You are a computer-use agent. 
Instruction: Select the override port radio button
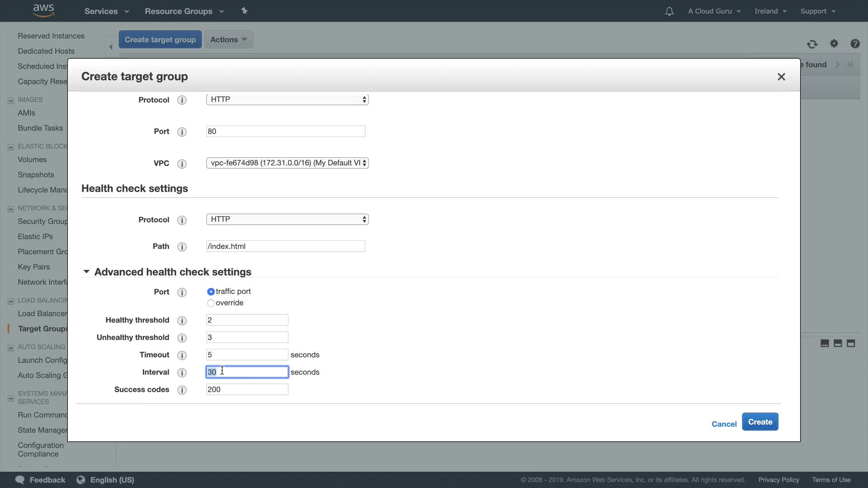(211, 303)
